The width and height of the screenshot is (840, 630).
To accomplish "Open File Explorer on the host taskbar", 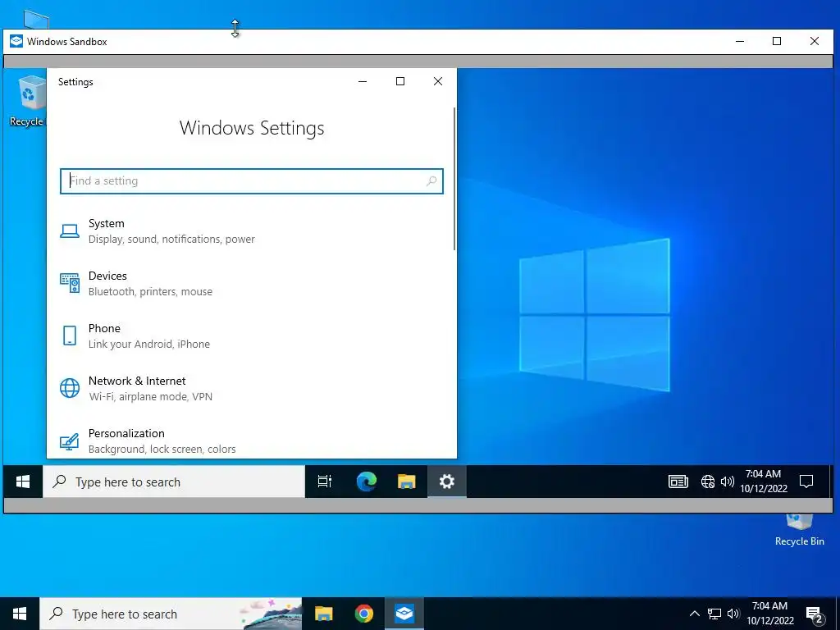I will (323, 614).
